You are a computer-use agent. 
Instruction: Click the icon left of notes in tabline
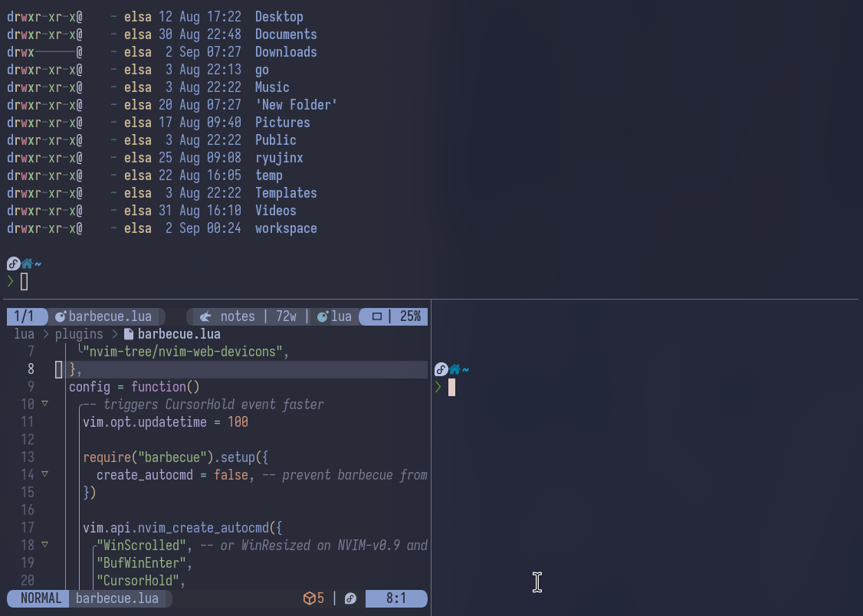pos(205,316)
